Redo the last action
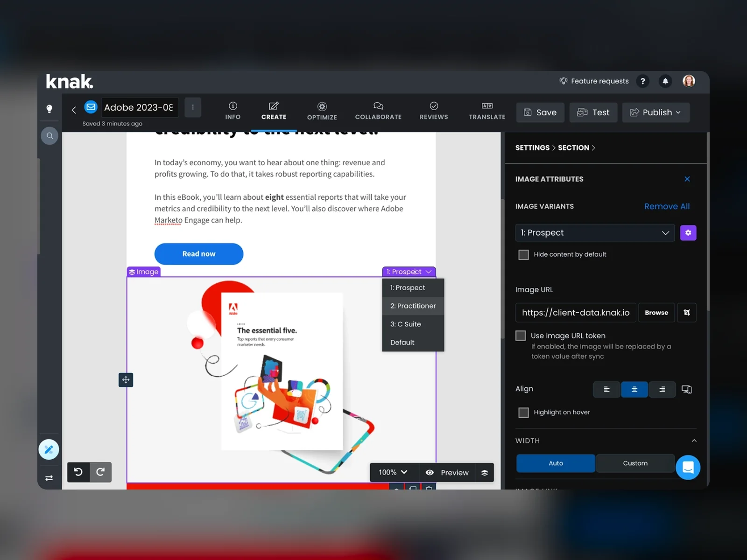Image resolution: width=747 pixels, height=560 pixels. click(100, 472)
